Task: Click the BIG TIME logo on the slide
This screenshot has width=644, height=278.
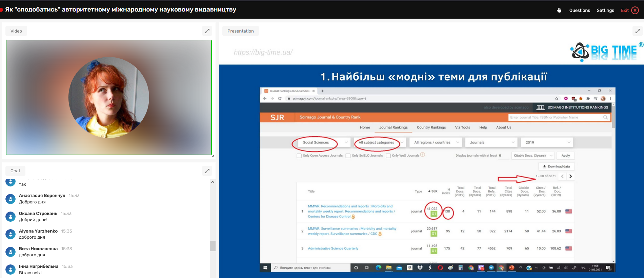Action: coord(606,52)
